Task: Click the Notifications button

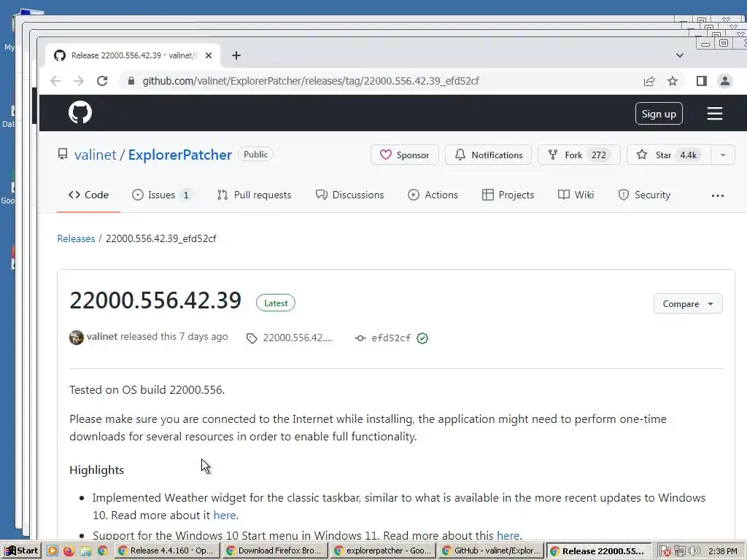Action: (x=488, y=155)
